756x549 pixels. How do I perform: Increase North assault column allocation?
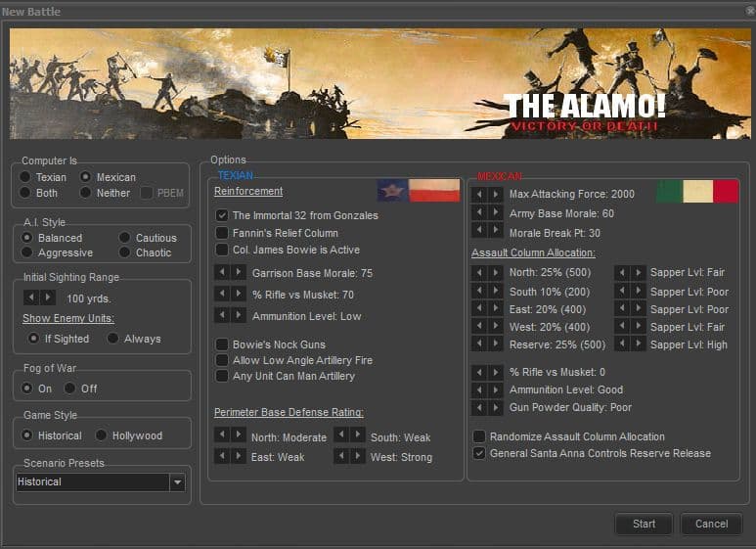coord(496,273)
